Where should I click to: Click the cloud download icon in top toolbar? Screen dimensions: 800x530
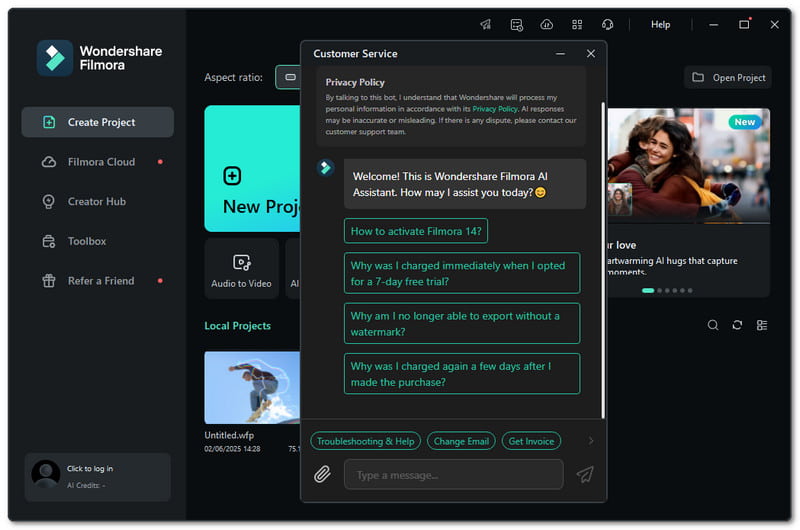click(546, 24)
